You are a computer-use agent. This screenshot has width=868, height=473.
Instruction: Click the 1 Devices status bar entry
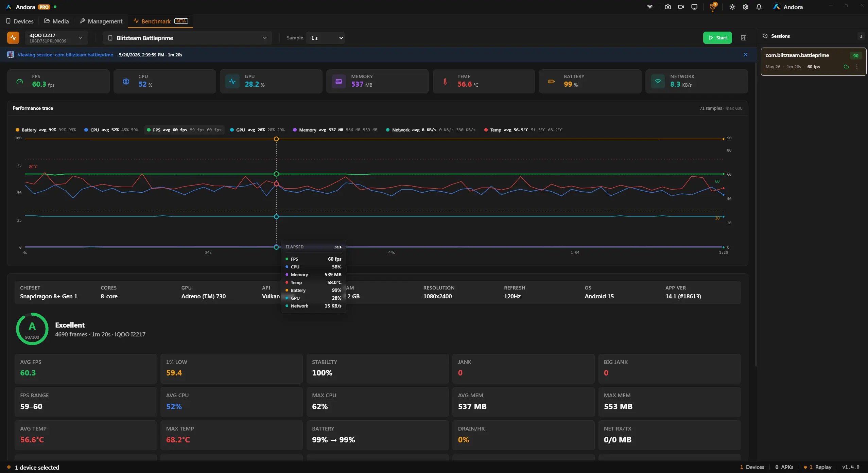click(752, 467)
